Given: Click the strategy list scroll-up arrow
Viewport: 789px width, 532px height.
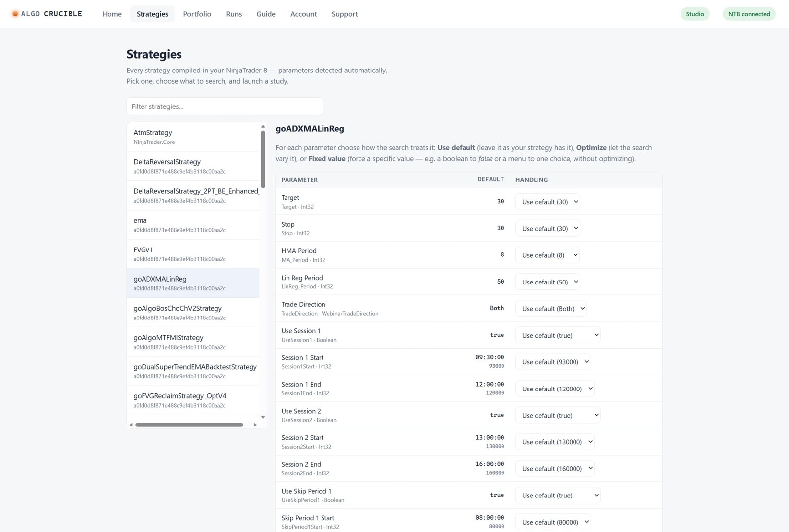Looking at the screenshot, I should 263,127.
